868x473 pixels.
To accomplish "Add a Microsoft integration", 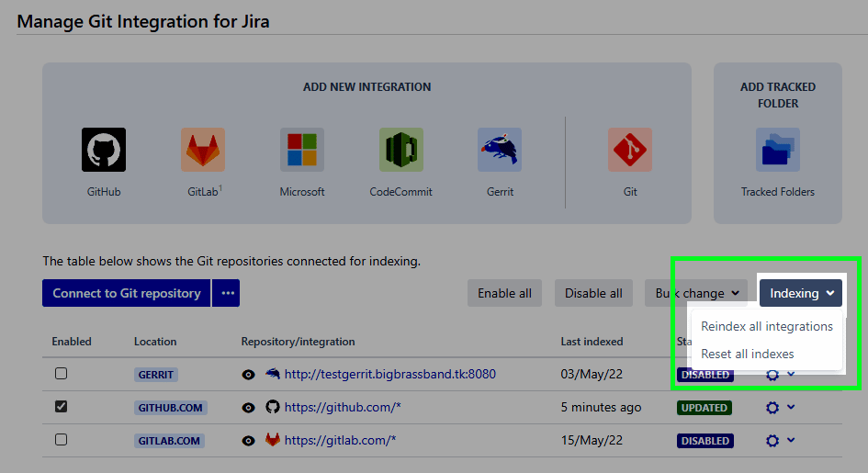I will (x=301, y=150).
